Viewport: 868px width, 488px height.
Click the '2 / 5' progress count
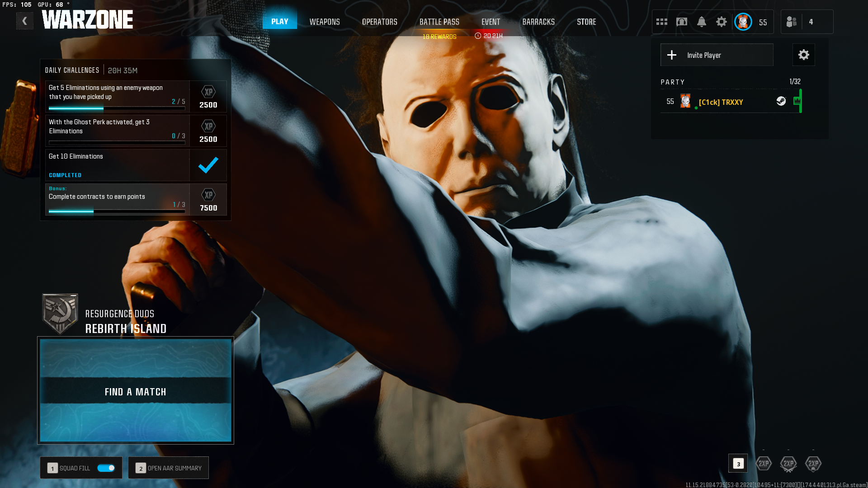(179, 102)
